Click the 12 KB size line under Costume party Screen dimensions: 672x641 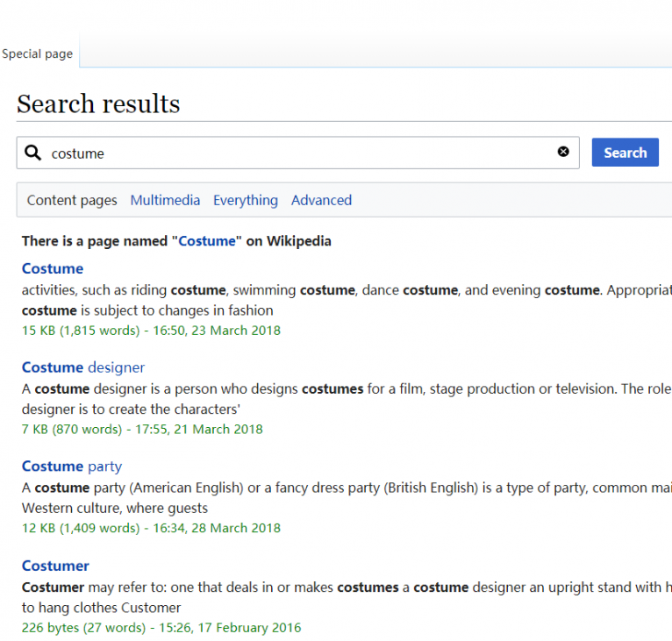point(151,529)
